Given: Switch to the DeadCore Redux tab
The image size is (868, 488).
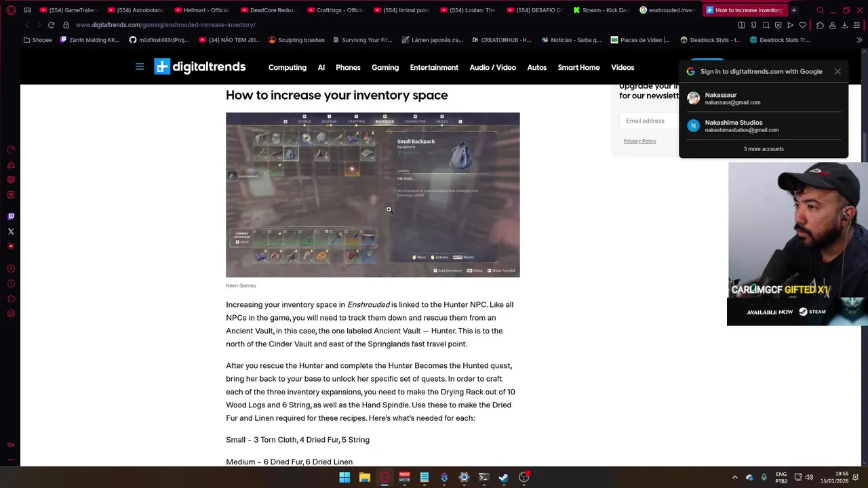Looking at the screenshot, I should [268, 10].
